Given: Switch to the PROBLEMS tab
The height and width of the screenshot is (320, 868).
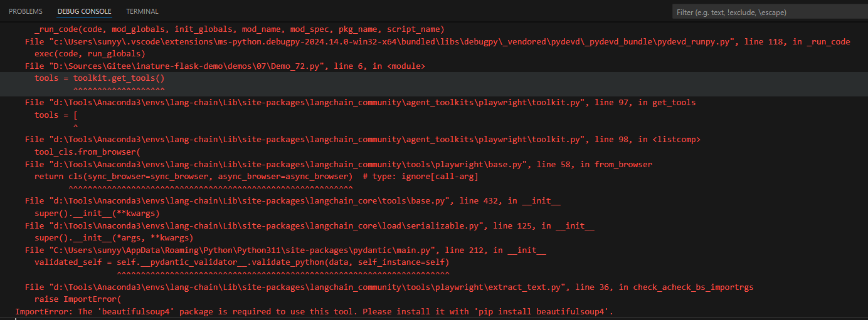Looking at the screenshot, I should click(26, 11).
